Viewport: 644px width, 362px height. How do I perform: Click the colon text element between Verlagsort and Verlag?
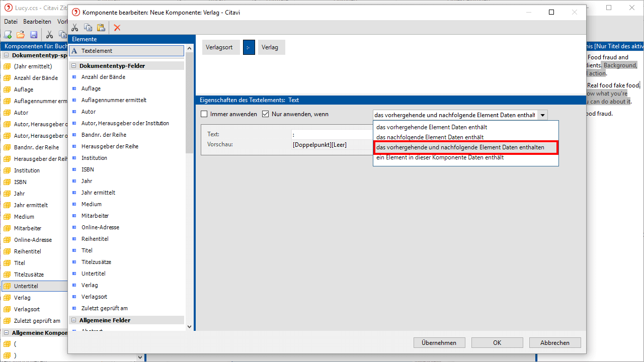(x=249, y=47)
